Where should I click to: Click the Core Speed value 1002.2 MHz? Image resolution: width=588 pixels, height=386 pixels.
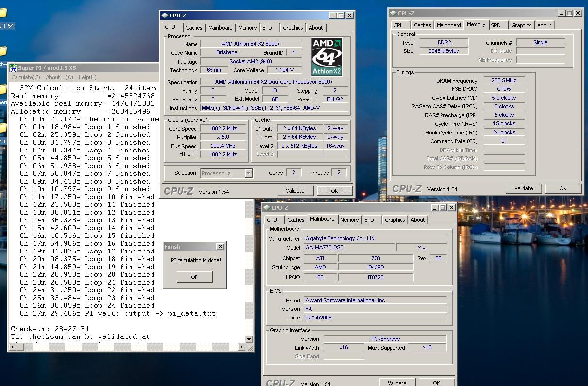tap(224, 129)
